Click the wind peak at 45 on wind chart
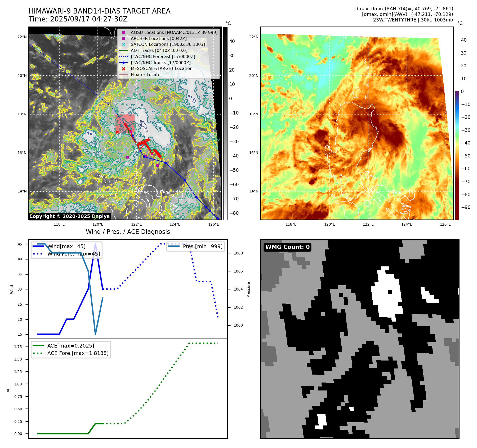The height and width of the screenshot is (448, 477). [x=95, y=244]
